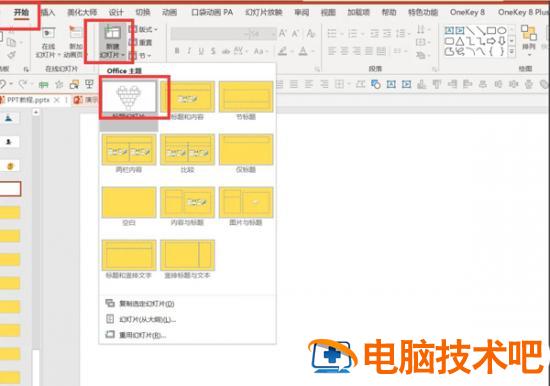
Task: Open the 幻灯片放映 (Slide Show) tab
Action: click(264, 12)
